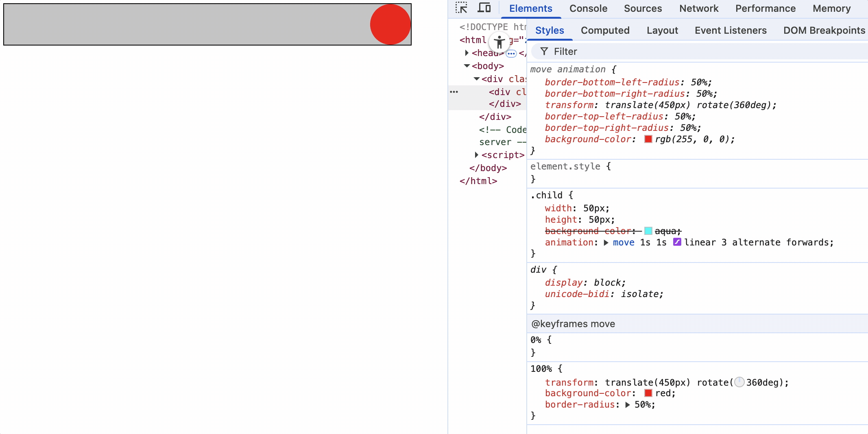Expand the head element node
Viewport: 868px width, 434px height.
pyautogui.click(x=467, y=53)
